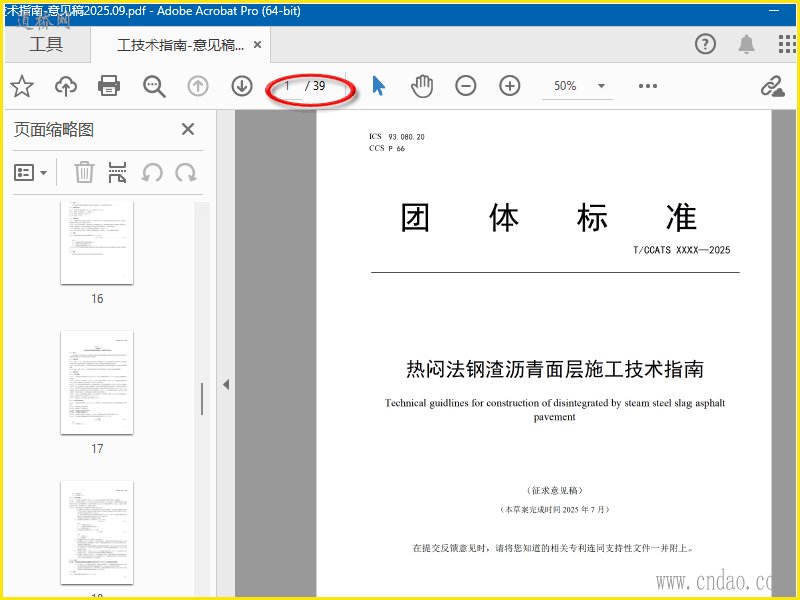Click page label 16 under thumbnail
Image resolution: width=800 pixels, height=600 pixels.
coord(97,298)
